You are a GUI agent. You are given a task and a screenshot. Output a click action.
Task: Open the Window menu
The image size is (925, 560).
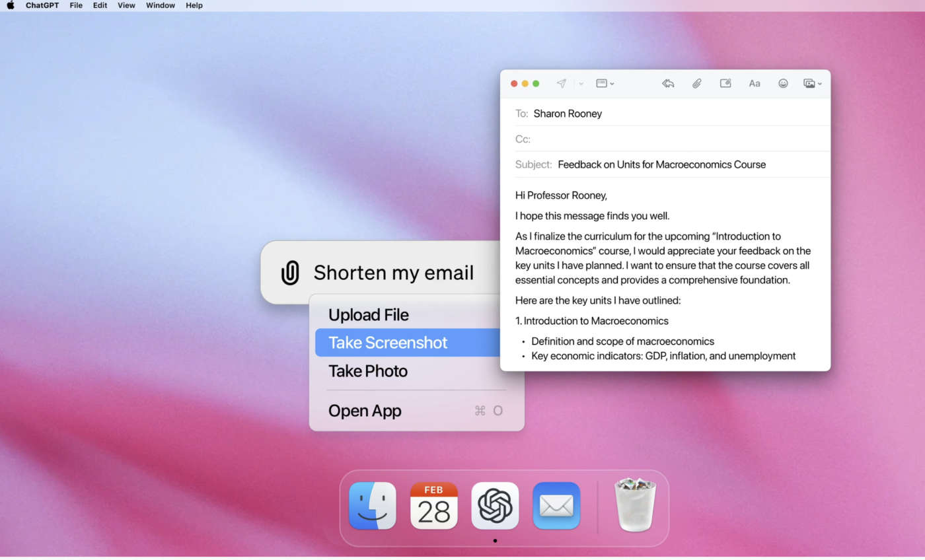tap(161, 5)
